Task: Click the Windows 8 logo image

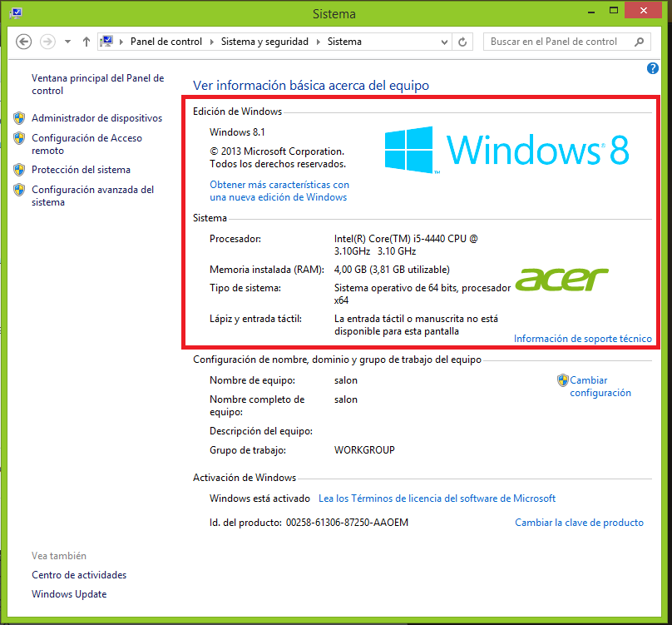Action: click(506, 150)
